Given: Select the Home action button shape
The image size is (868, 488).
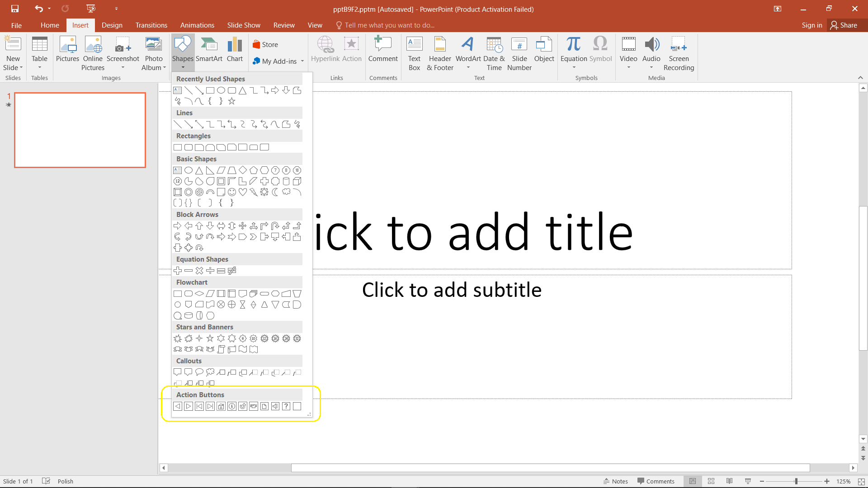Looking at the screenshot, I should tap(221, 406).
